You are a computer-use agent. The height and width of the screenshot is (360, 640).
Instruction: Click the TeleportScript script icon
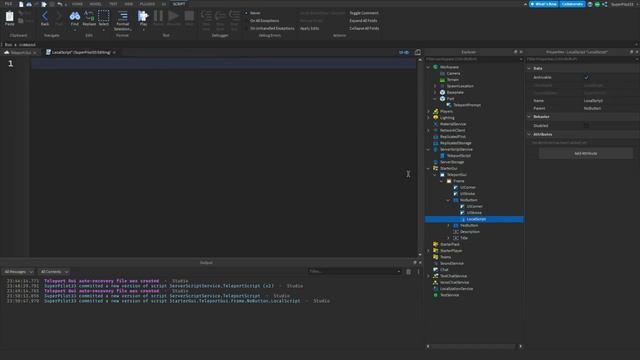442,156
